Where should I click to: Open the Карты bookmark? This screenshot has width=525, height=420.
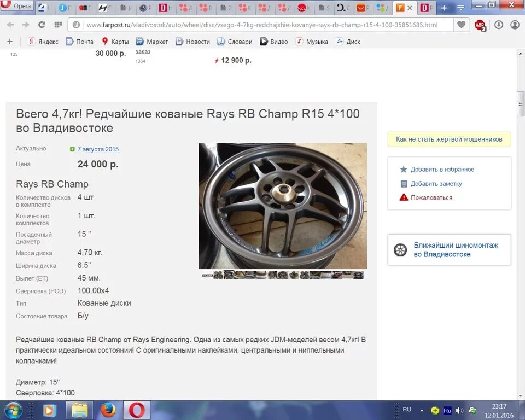115,42
